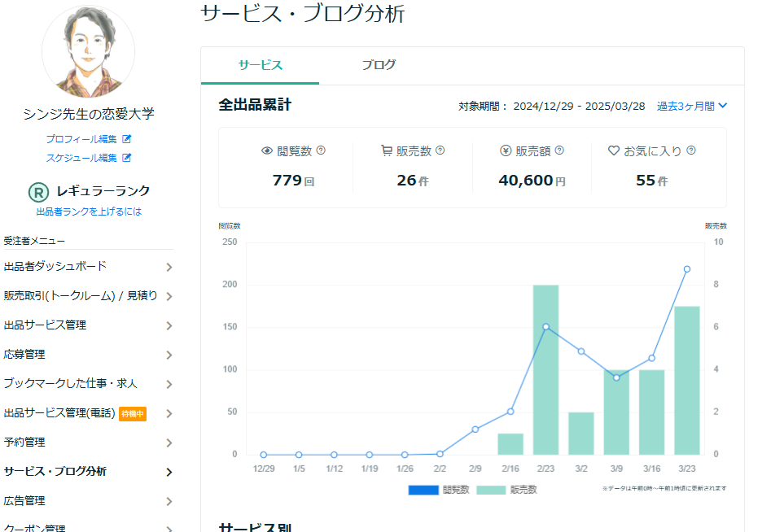784x532 pixels.
Task: Click the green R rank badge icon
Action: (38, 192)
